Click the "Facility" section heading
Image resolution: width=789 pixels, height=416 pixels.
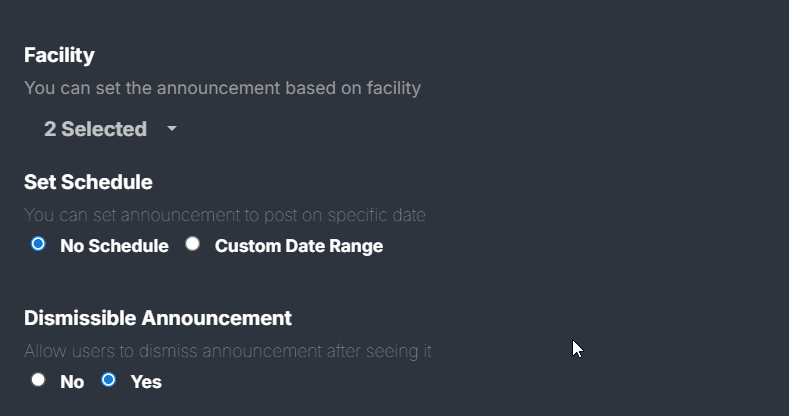pyautogui.click(x=59, y=55)
